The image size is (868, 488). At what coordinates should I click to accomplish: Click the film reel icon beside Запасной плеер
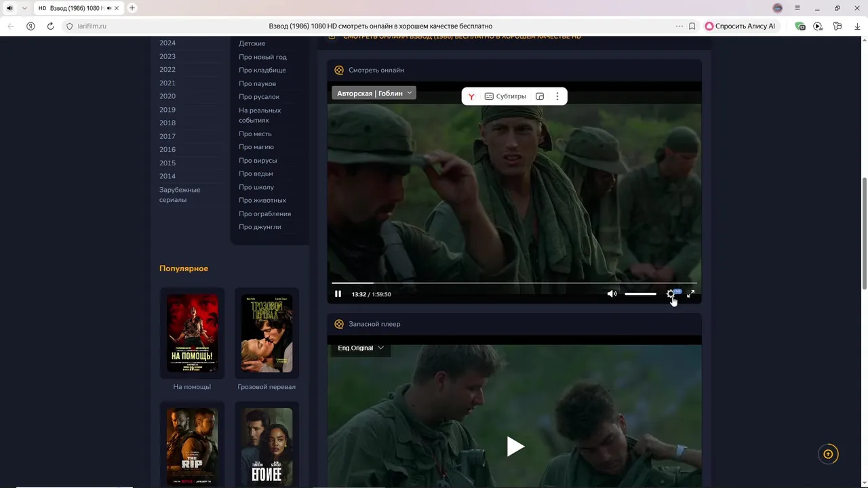(x=339, y=324)
